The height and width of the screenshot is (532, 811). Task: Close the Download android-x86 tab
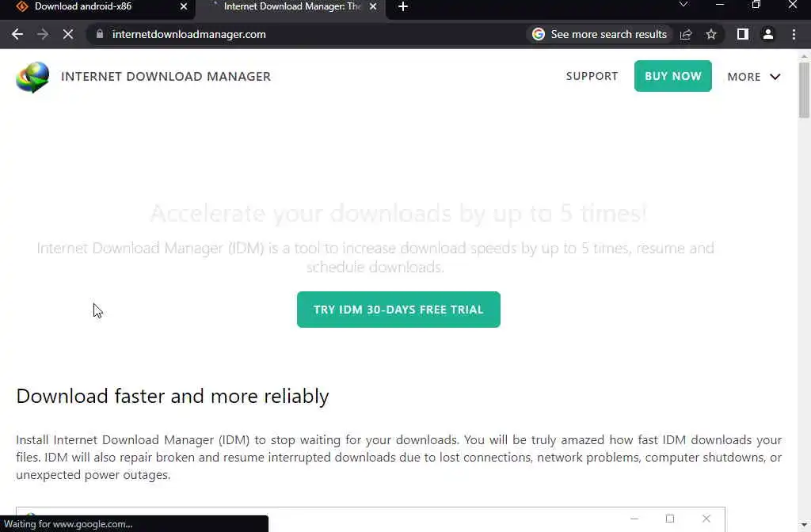pyautogui.click(x=184, y=6)
